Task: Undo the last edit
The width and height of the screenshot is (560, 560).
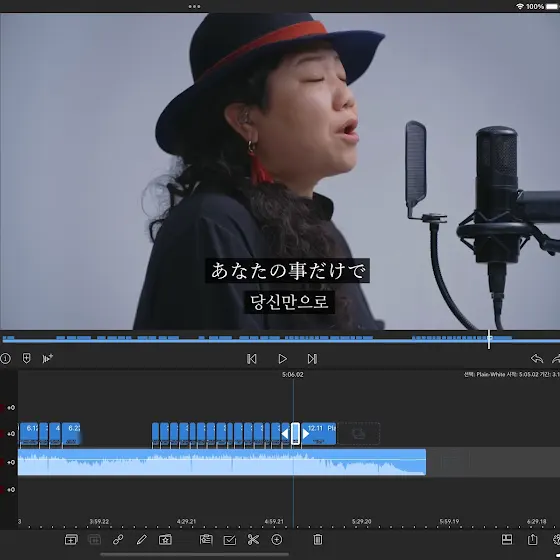Action: pos(537,358)
